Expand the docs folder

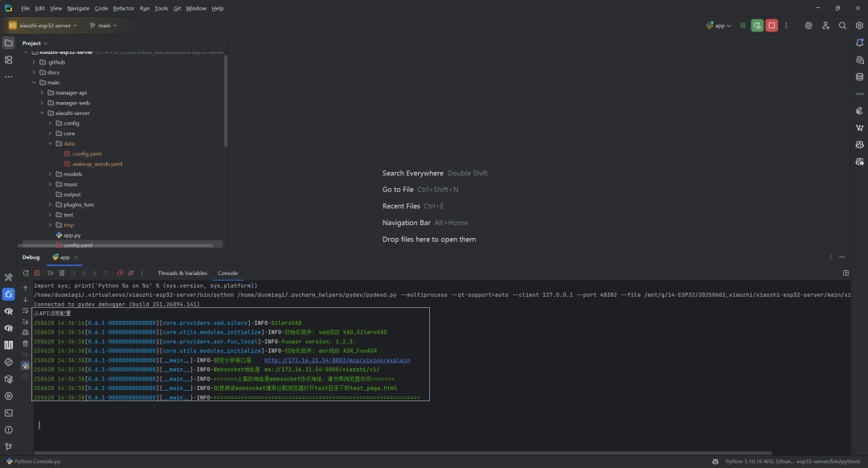(34, 72)
